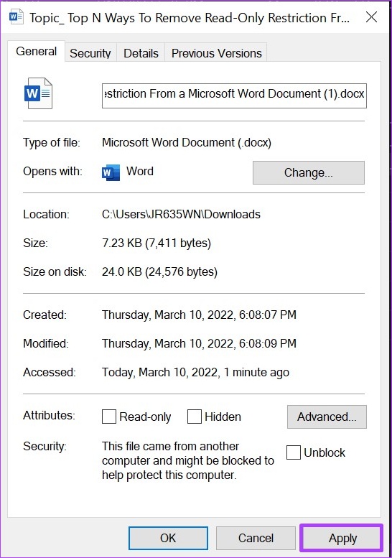The width and height of the screenshot is (392, 558).
Task: Click the size value 7.23 KB (7,411 bytes)
Action: (x=157, y=243)
